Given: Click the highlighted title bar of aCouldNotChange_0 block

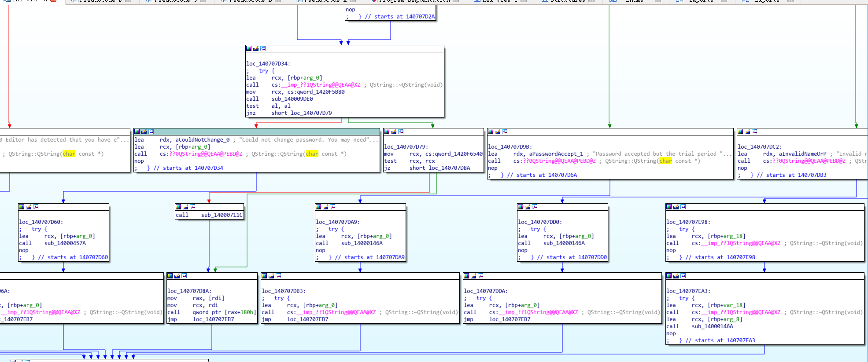Looking at the screenshot, I should 257,132.
